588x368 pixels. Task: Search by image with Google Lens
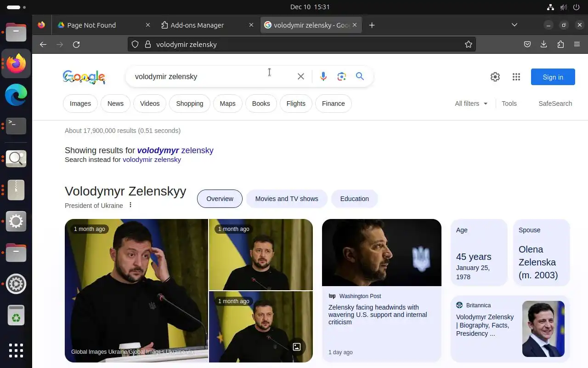pyautogui.click(x=341, y=76)
